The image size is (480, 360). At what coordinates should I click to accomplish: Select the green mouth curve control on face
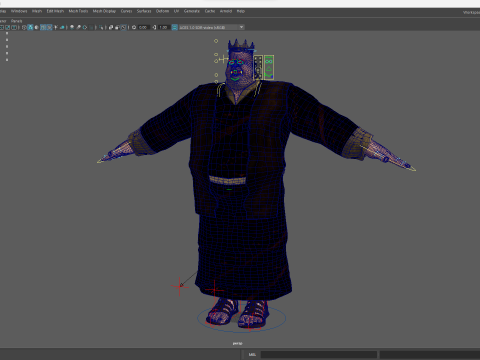235,79
